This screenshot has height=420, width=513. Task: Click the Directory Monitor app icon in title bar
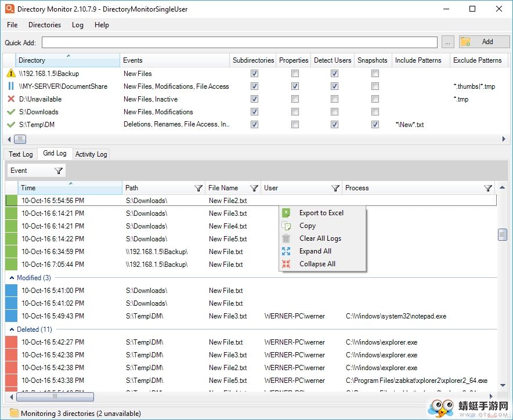10,9
